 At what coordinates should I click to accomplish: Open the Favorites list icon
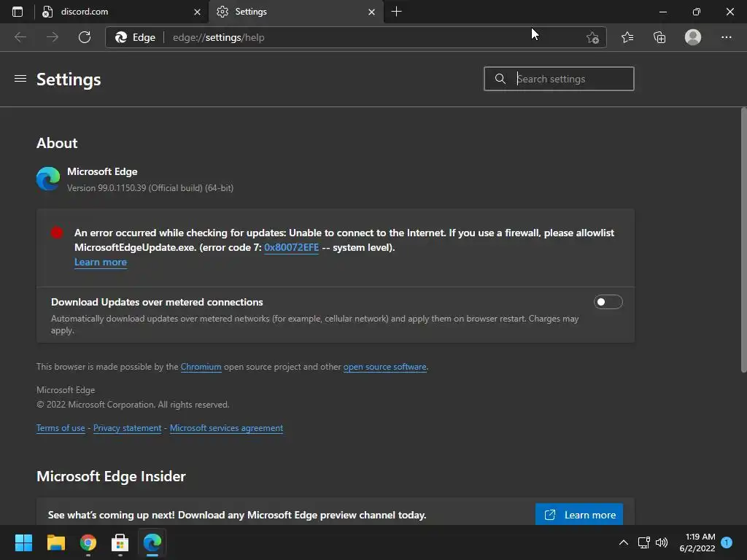627,37
